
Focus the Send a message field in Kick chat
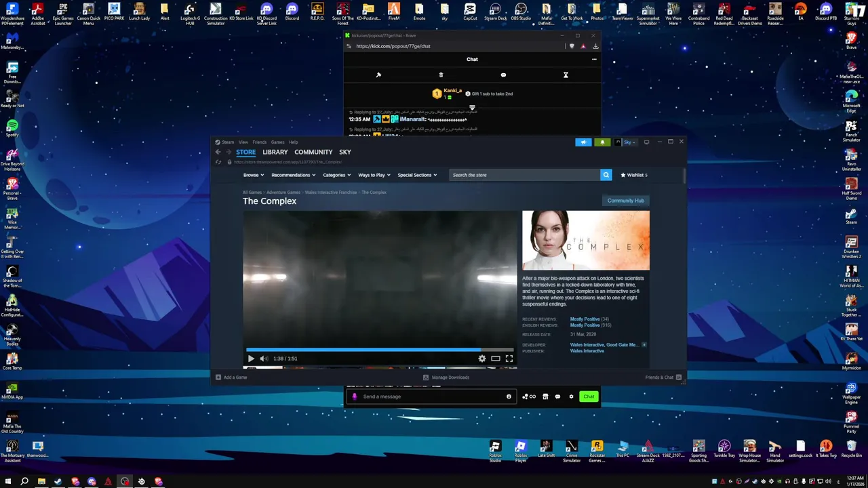click(431, 396)
